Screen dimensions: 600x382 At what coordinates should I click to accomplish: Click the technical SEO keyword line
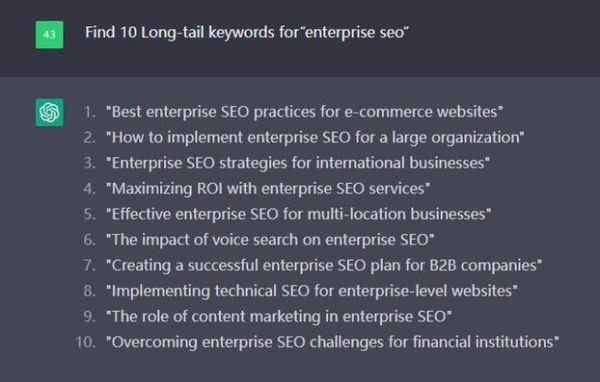click(x=311, y=291)
